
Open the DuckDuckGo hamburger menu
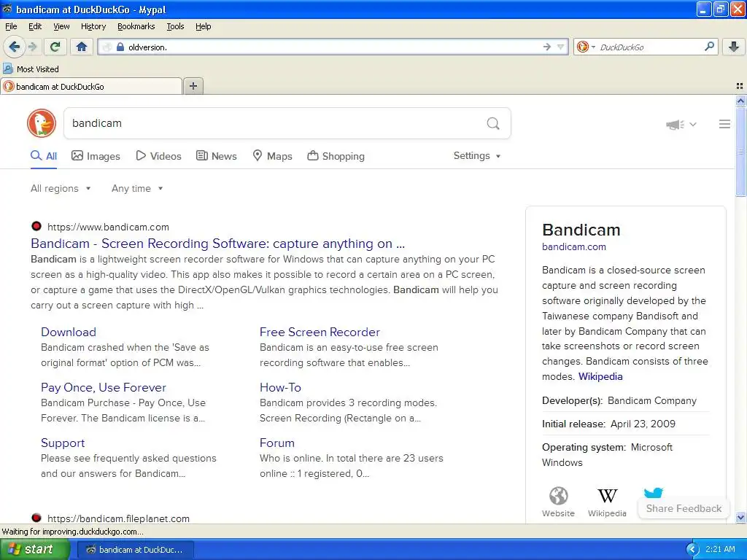[724, 124]
